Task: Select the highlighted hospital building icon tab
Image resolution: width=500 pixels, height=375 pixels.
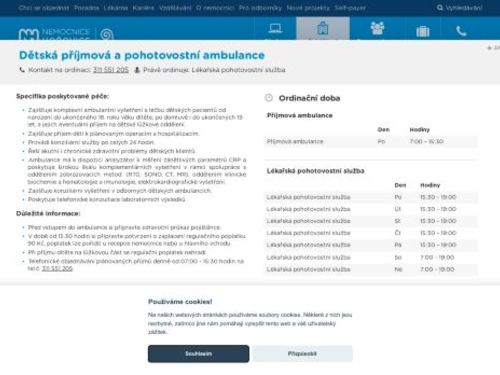Action: tap(323, 29)
